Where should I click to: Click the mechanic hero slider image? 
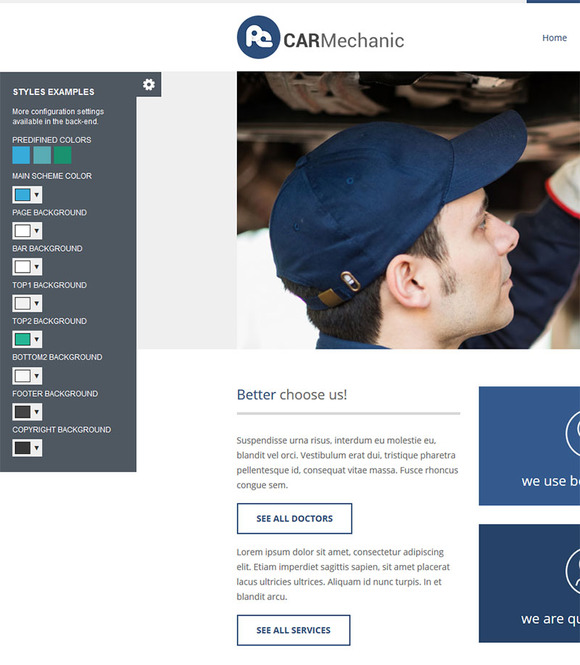[408, 210]
